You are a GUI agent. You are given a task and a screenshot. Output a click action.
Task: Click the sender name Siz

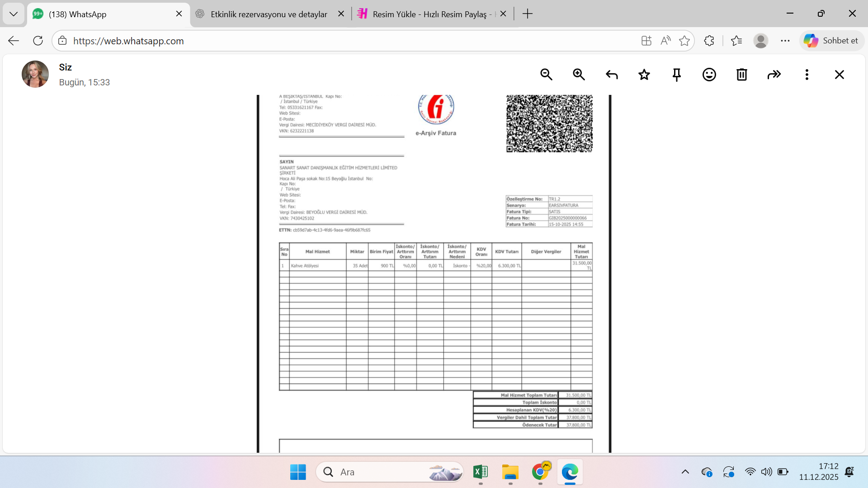point(66,67)
